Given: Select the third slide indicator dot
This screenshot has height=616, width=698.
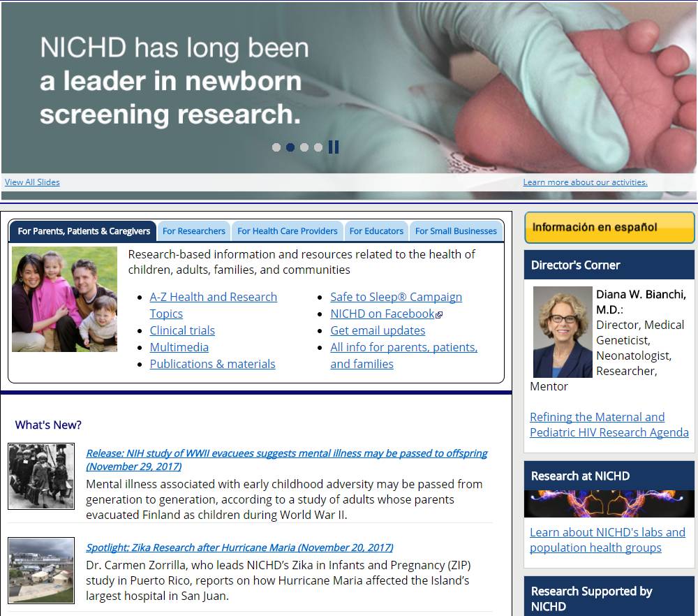Looking at the screenshot, I should point(304,147).
